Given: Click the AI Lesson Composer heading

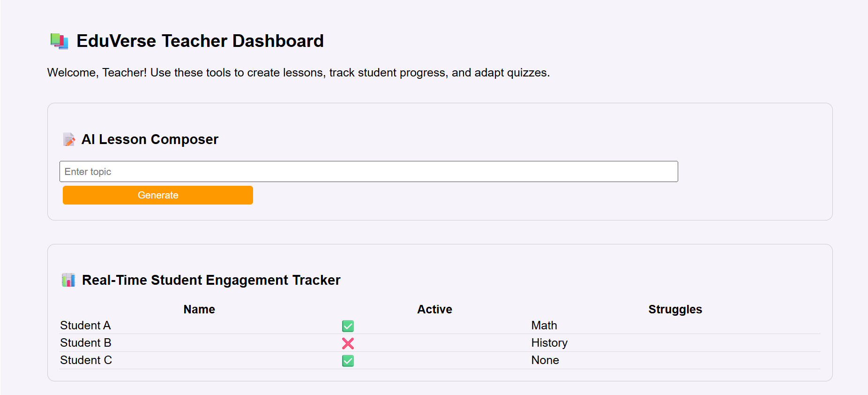Looking at the screenshot, I should point(150,139).
